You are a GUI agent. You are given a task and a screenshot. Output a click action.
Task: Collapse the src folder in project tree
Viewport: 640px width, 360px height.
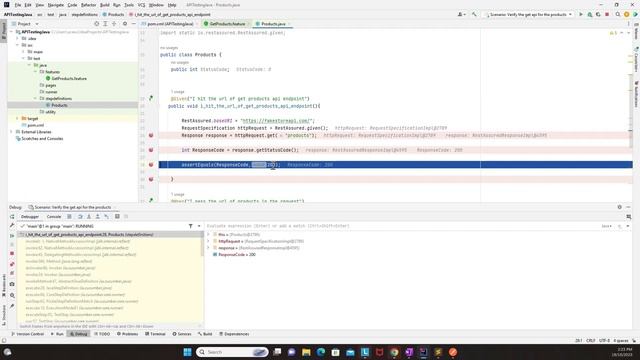[x=18, y=45]
